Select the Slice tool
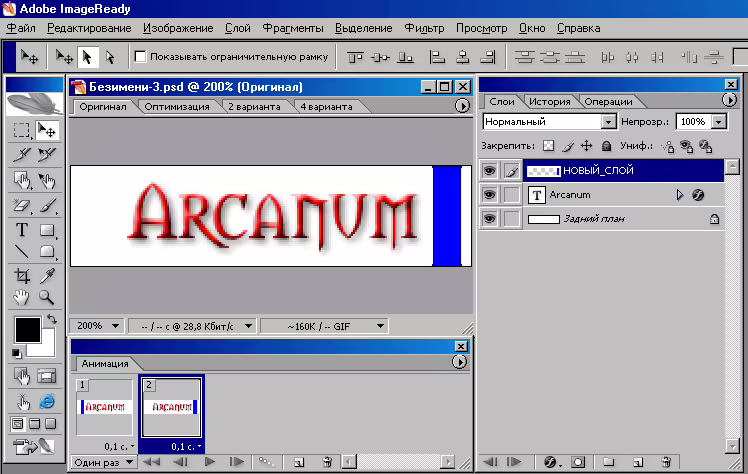 coord(21,155)
